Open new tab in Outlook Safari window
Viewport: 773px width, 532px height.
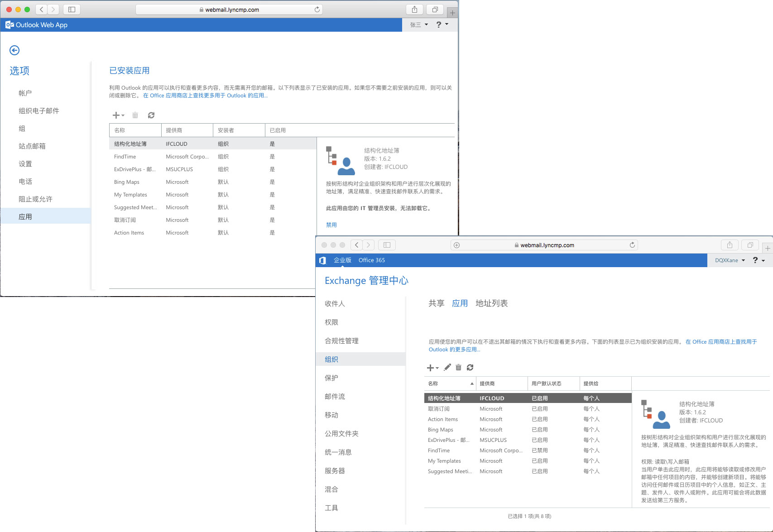[452, 13]
